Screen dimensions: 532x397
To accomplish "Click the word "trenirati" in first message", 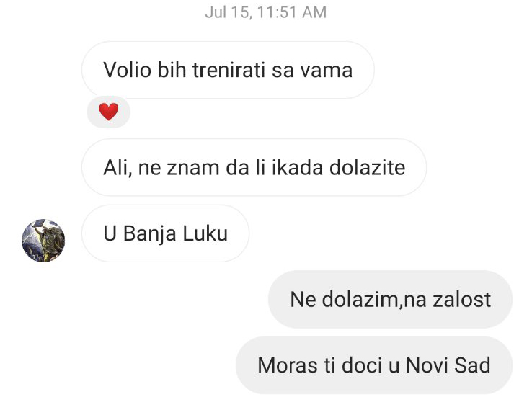I will tap(229, 70).
